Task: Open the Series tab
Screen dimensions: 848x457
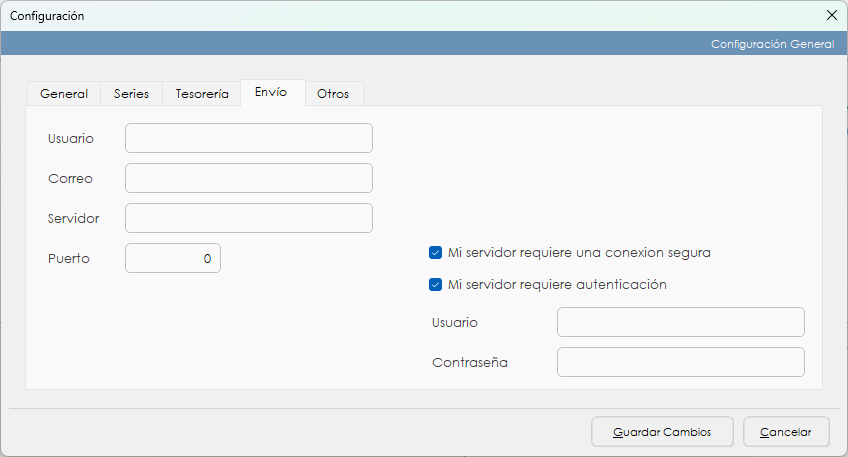Action: tap(131, 93)
